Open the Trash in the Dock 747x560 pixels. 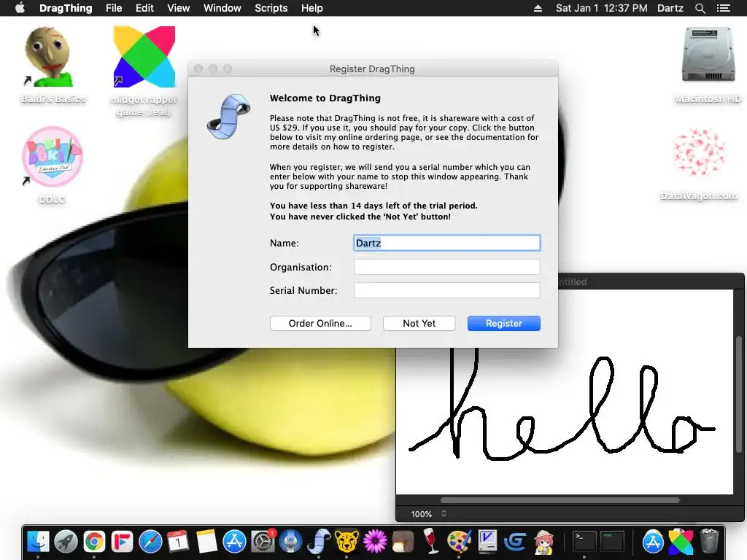click(x=709, y=542)
